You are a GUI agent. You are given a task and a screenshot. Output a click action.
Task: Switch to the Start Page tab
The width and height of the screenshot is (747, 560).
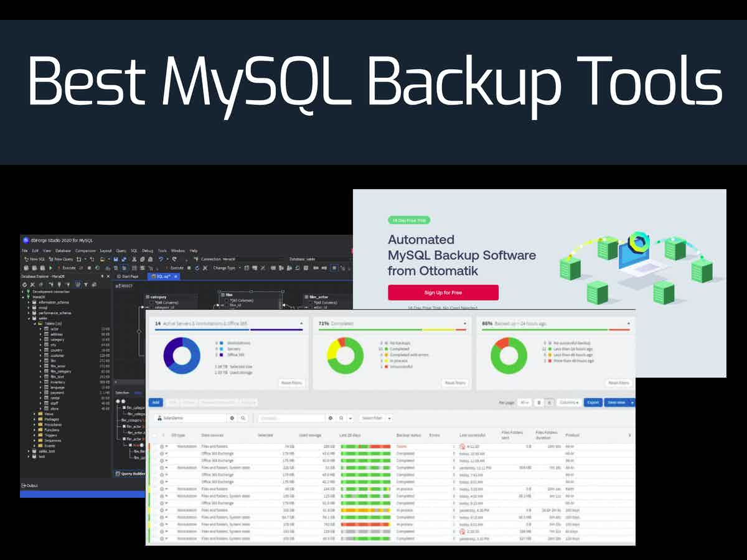point(127,276)
